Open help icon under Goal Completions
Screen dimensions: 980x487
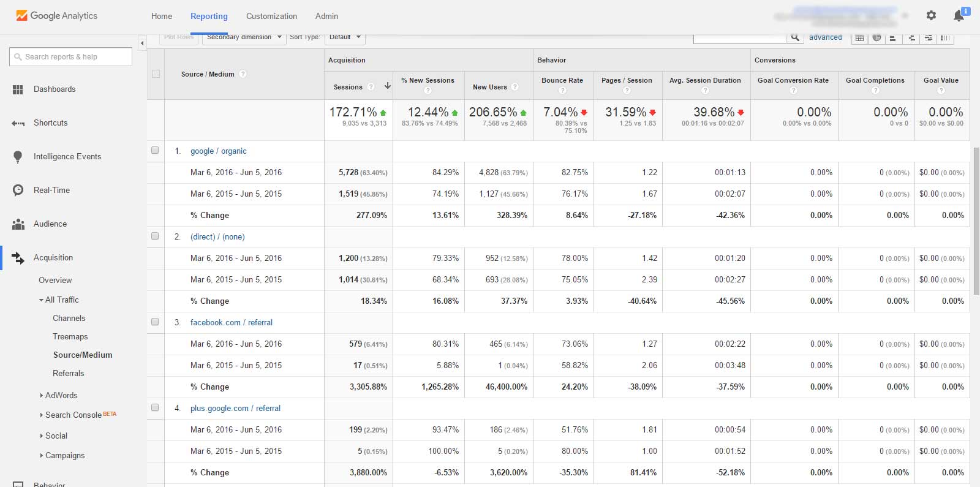pyautogui.click(x=875, y=91)
